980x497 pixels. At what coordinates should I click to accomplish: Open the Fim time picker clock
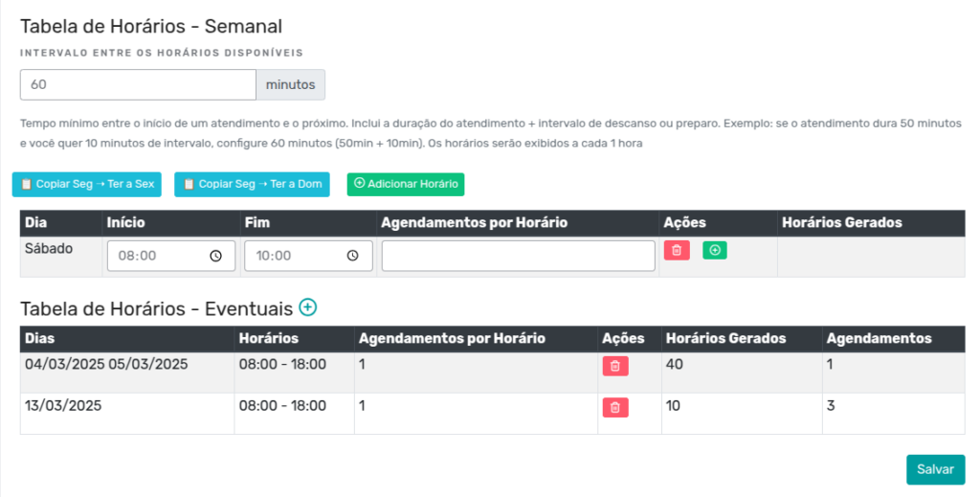(x=352, y=256)
